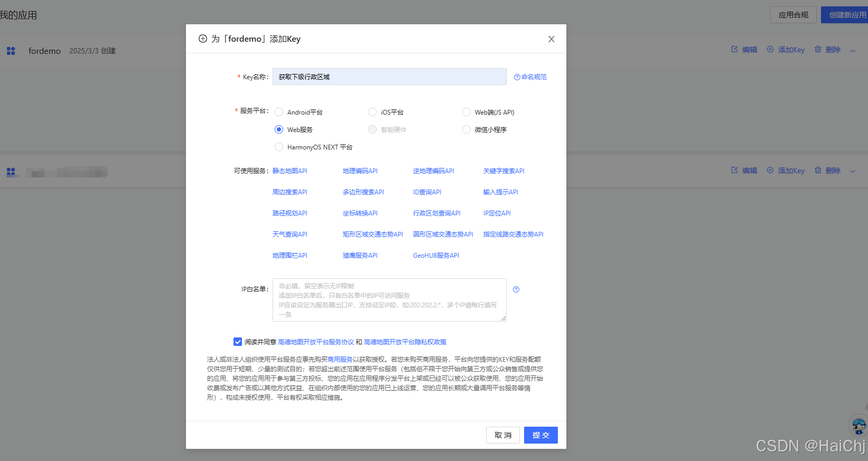The width and height of the screenshot is (868, 461).
Task: Open the 天气查询API link
Action: click(x=290, y=234)
